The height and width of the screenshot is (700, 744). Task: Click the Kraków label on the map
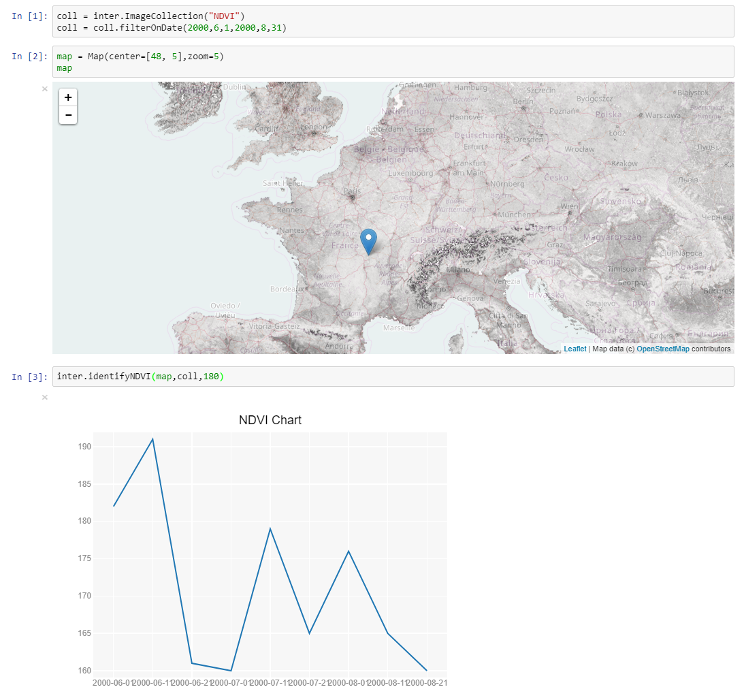click(x=624, y=163)
